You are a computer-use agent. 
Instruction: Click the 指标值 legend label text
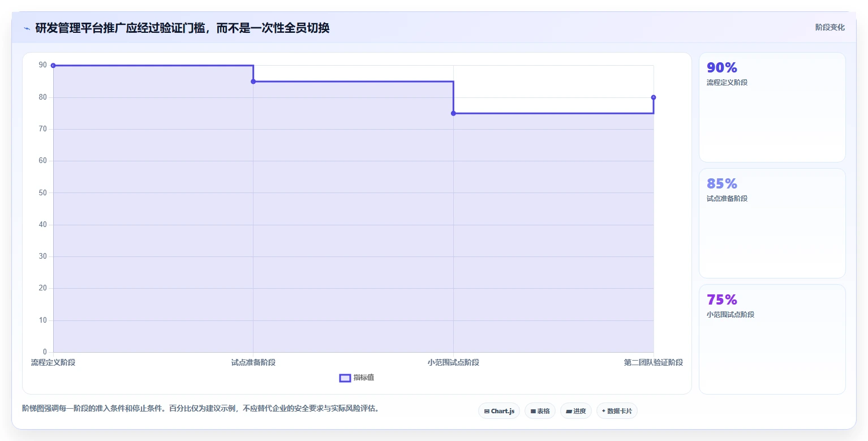364,378
